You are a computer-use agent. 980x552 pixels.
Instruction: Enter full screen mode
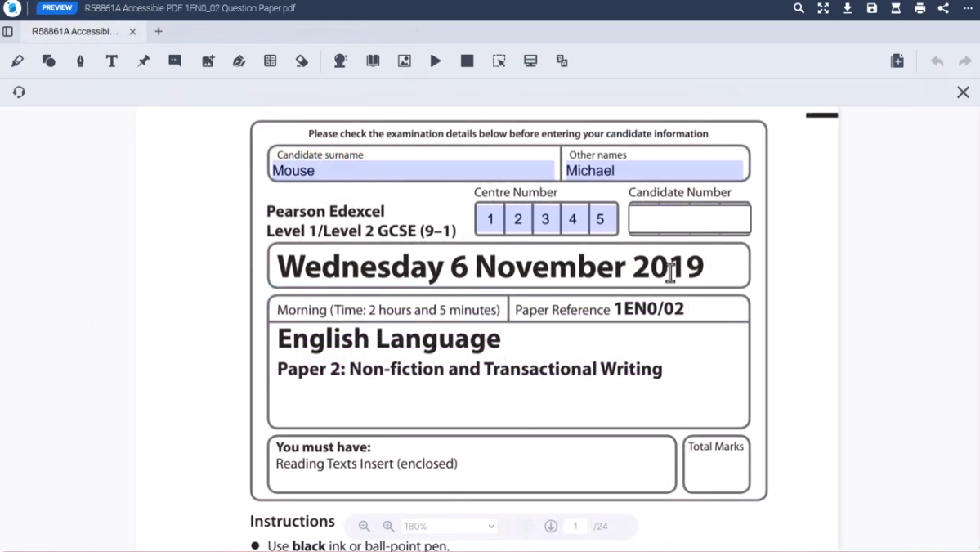click(x=823, y=8)
